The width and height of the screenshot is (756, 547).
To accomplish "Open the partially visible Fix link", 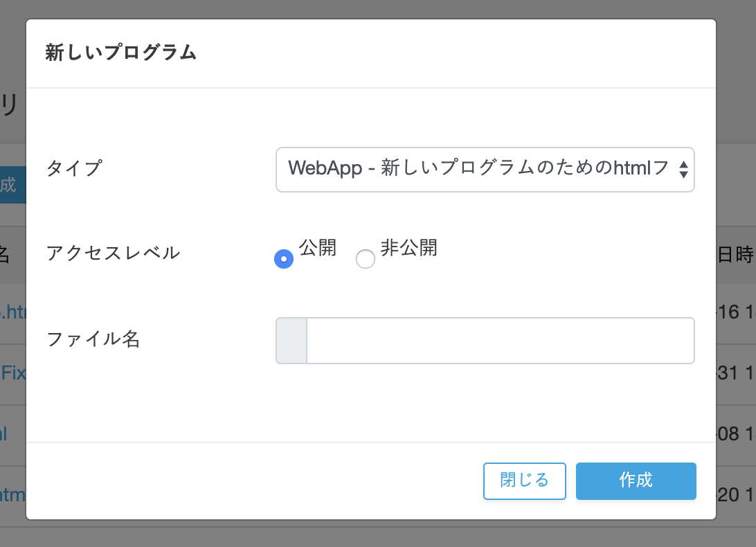I will click(12, 374).
